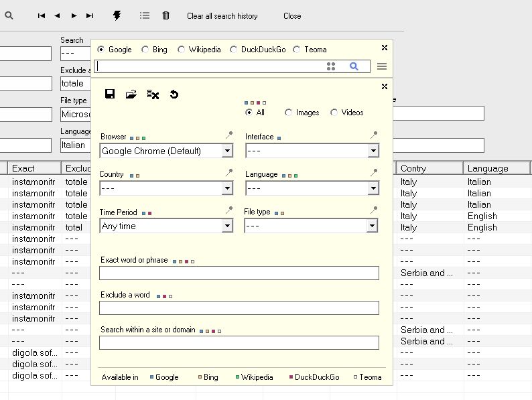The image size is (532, 400).
Task: Open the Country dropdown
Action: click(166, 188)
